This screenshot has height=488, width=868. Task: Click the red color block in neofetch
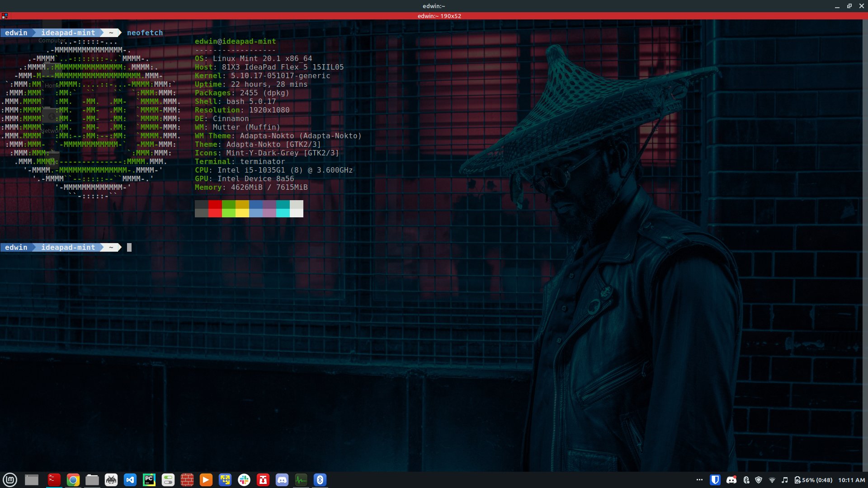click(215, 205)
